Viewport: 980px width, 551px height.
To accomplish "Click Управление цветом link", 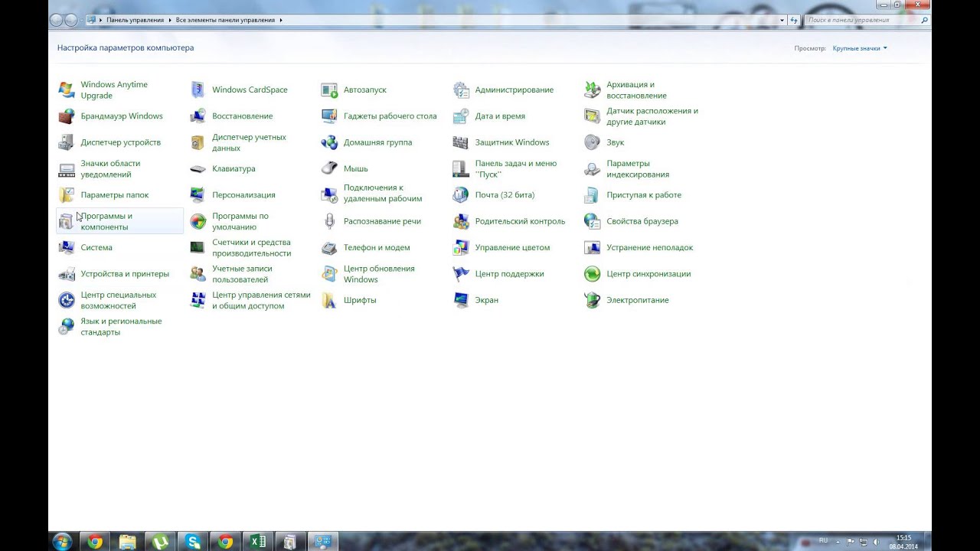I will [512, 247].
